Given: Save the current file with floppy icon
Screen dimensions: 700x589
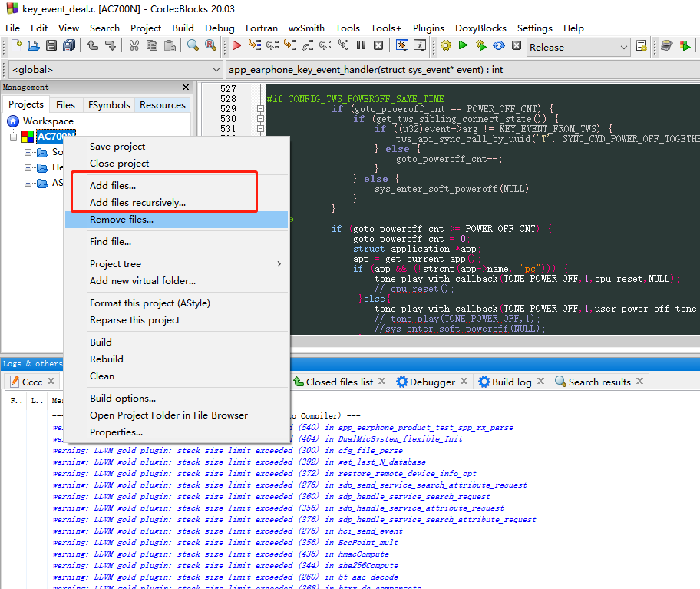Looking at the screenshot, I should (x=51, y=45).
